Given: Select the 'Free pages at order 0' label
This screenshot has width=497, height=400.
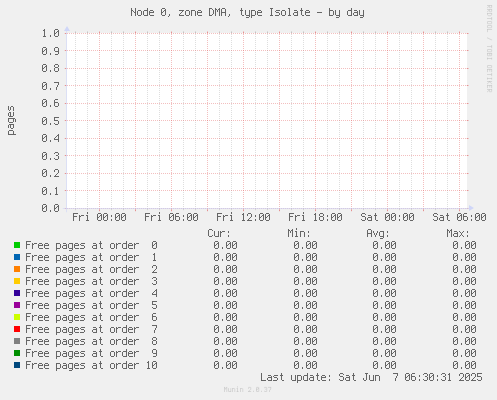Looking at the screenshot, I should point(91,246).
